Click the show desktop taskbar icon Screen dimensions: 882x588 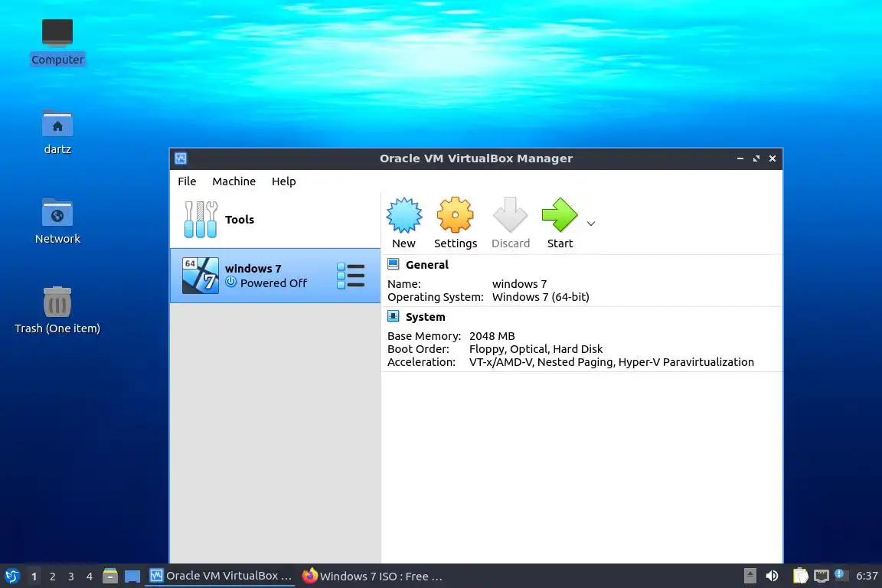pos(132,577)
